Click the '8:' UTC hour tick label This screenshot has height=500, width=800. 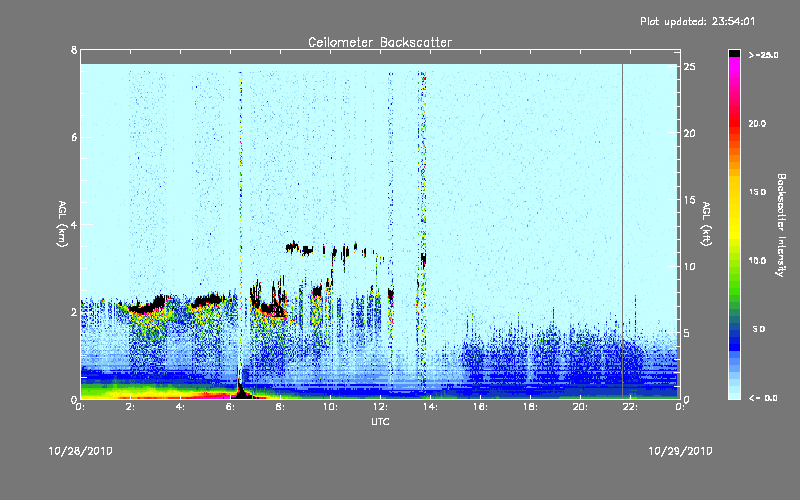point(280,407)
